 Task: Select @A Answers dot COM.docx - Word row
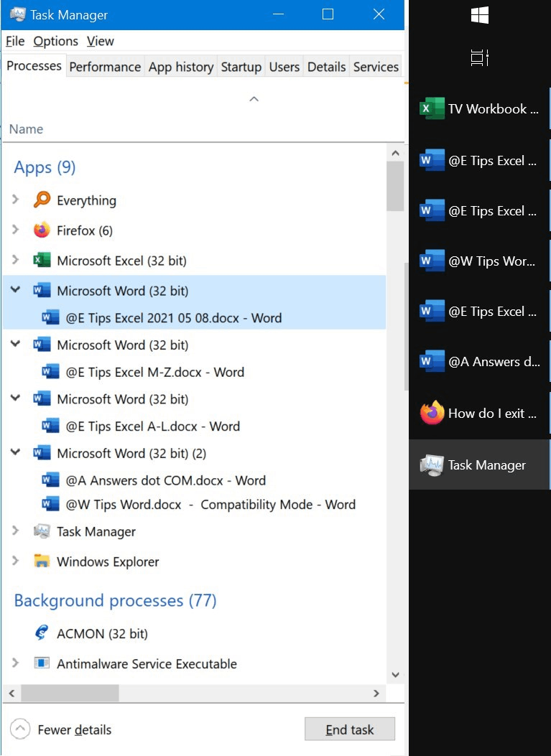tap(194, 480)
